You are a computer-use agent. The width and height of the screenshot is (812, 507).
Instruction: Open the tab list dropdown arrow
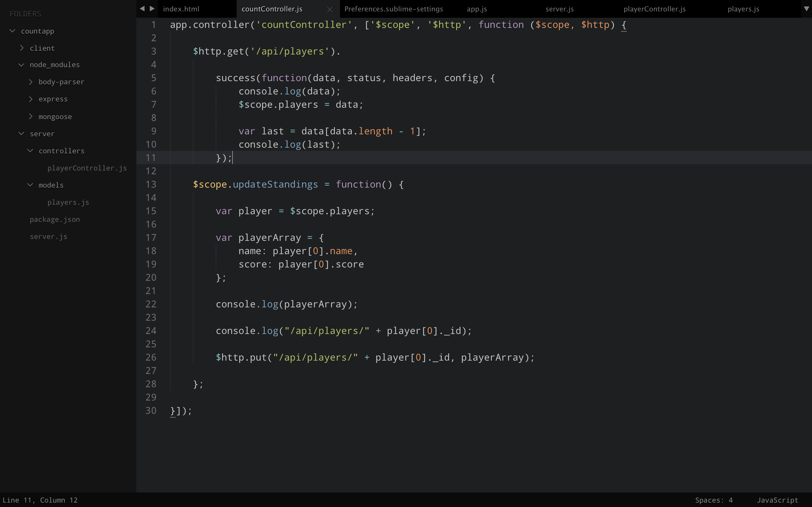(806, 9)
